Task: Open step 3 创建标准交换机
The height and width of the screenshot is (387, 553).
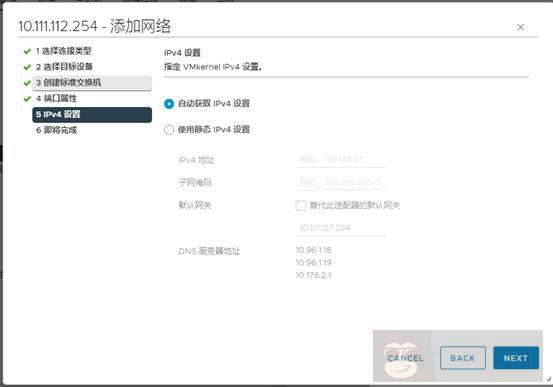Action: click(x=92, y=83)
